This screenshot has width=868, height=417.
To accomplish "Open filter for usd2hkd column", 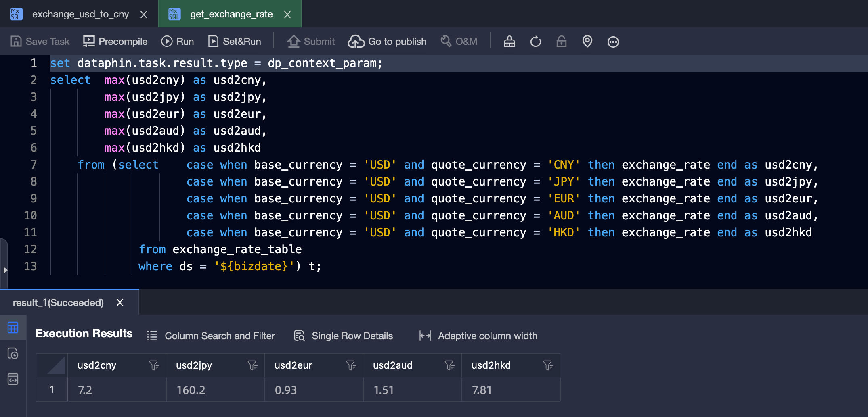I will [x=548, y=365].
